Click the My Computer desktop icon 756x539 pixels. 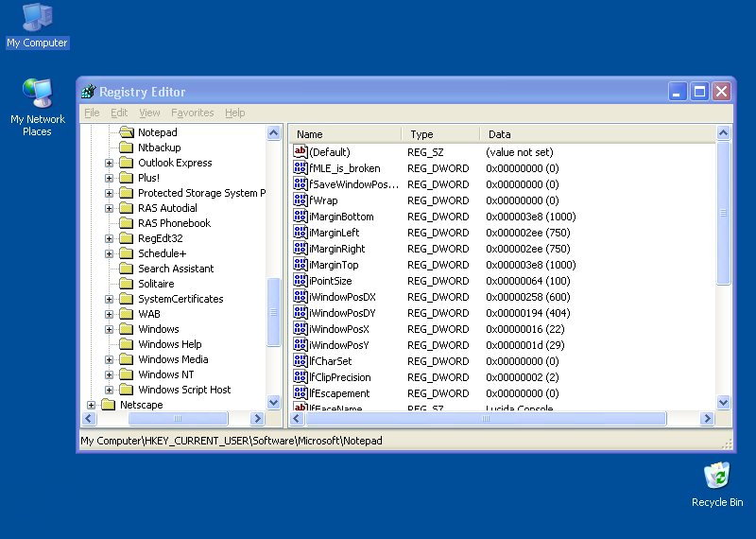click(37, 26)
